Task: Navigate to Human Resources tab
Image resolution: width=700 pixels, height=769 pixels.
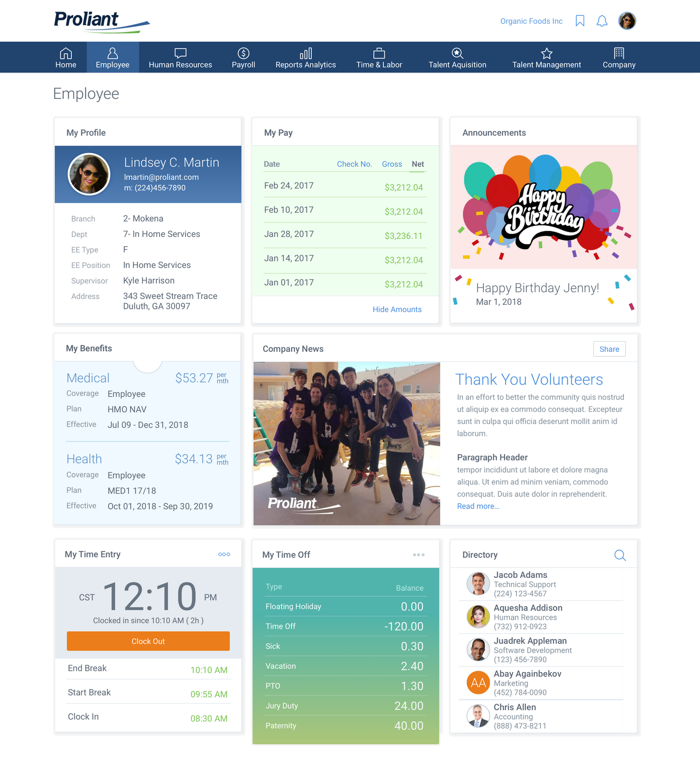Action: pos(180,58)
